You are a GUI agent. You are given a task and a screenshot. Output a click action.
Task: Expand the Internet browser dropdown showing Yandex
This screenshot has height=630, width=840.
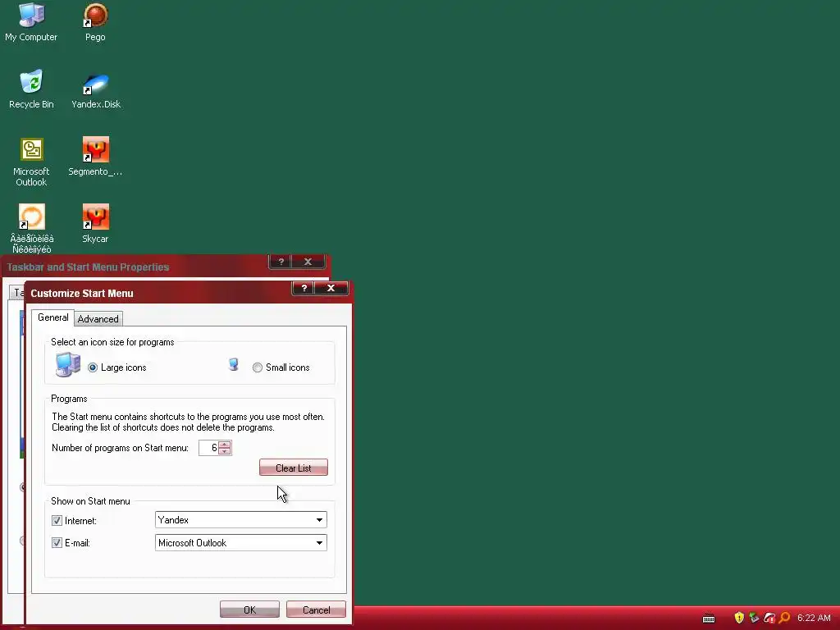click(319, 519)
